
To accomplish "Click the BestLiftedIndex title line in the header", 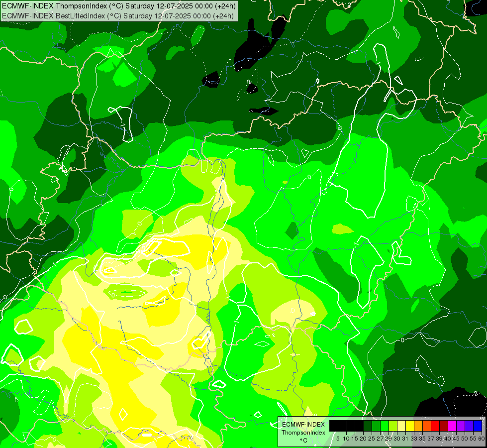I will 118,16.
